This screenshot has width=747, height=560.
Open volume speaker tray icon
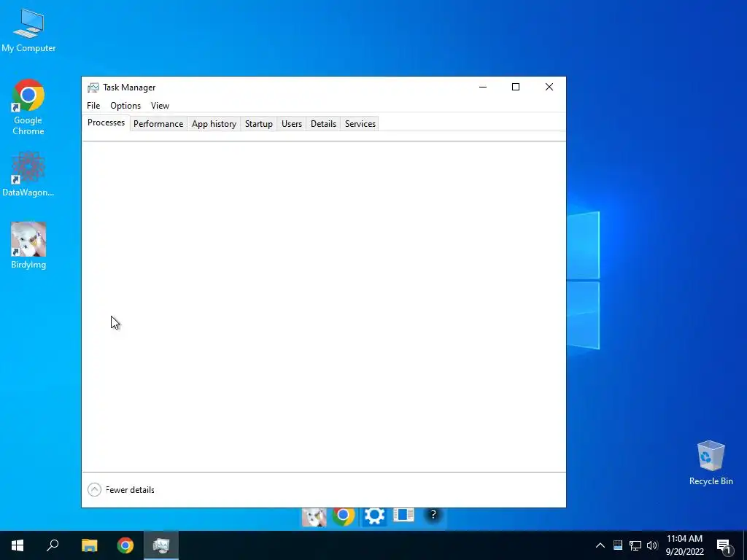tap(652, 545)
